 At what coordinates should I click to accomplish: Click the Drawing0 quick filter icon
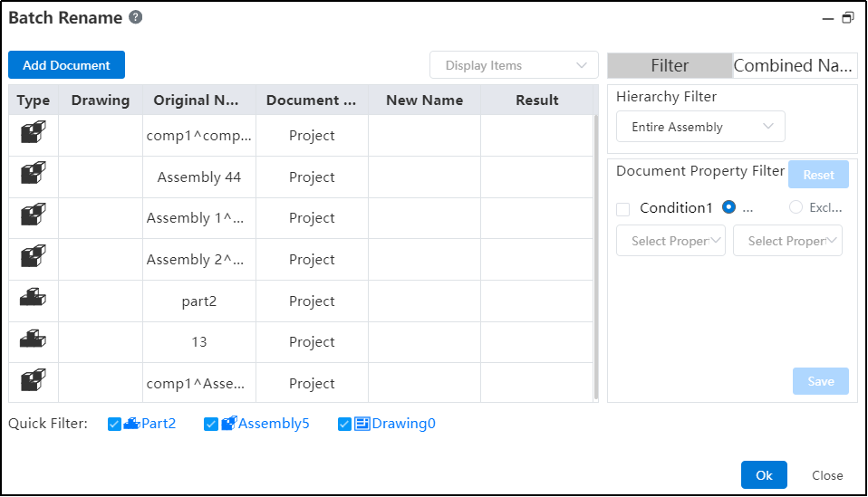362,424
